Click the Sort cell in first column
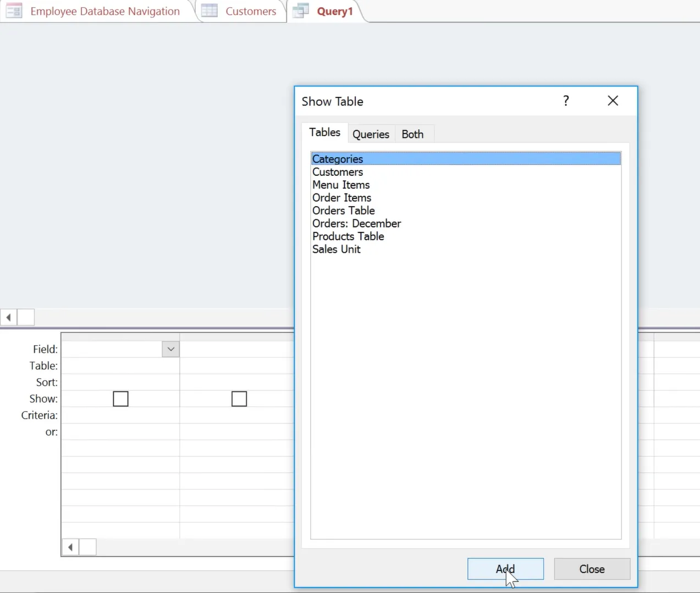This screenshot has height=593, width=700. (120, 382)
